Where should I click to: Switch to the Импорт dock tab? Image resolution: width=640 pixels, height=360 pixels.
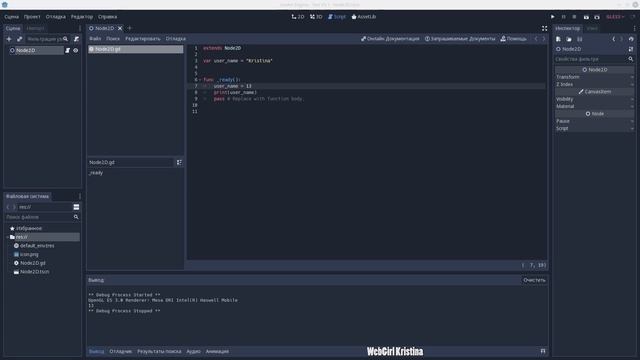[x=35, y=28]
